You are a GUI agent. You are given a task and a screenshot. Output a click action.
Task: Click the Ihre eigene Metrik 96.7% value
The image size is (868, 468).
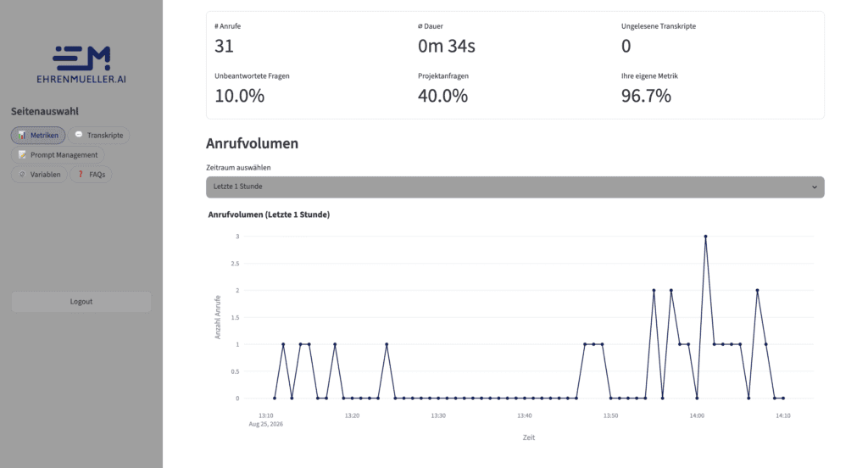pos(646,96)
